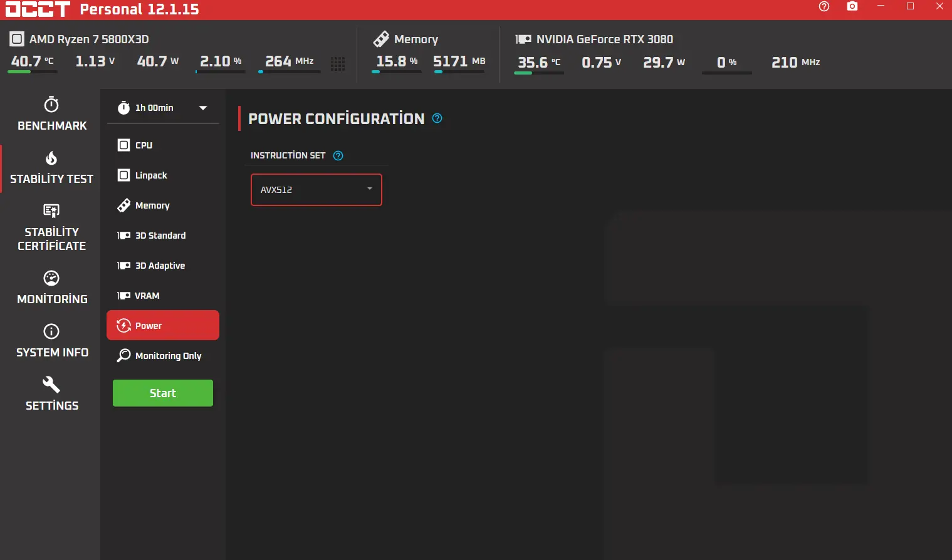Open Power Configuration help icon
This screenshot has height=560, width=952.
437,118
